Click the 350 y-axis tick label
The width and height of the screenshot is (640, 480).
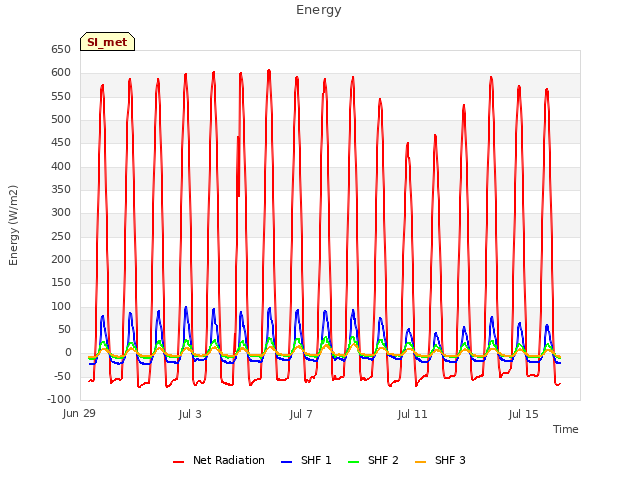(61, 189)
